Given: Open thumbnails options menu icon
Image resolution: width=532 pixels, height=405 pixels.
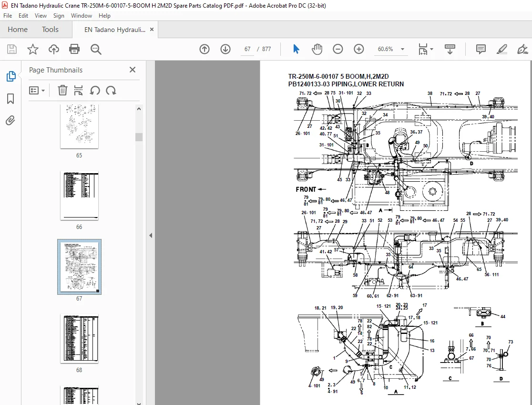Looking at the screenshot, I should point(37,91).
